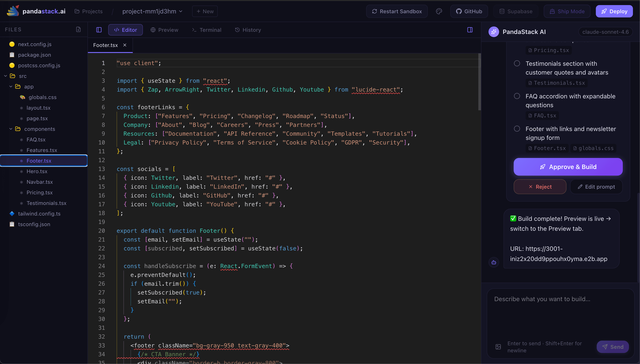
Task: Toggle the right panel layout icon
Action: click(470, 30)
